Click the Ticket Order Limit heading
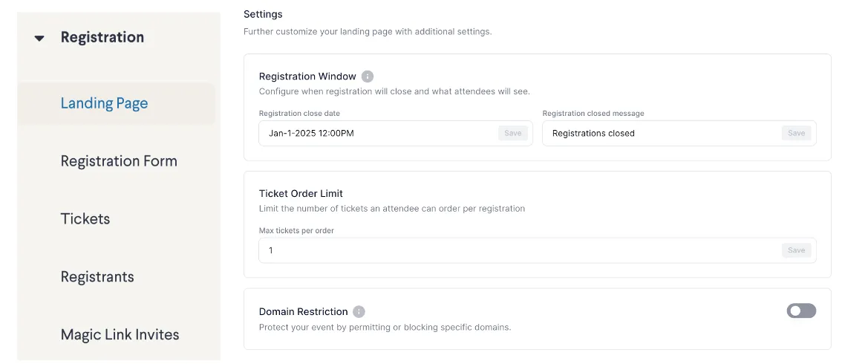Image resolution: width=868 pixels, height=364 pixels. point(301,194)
